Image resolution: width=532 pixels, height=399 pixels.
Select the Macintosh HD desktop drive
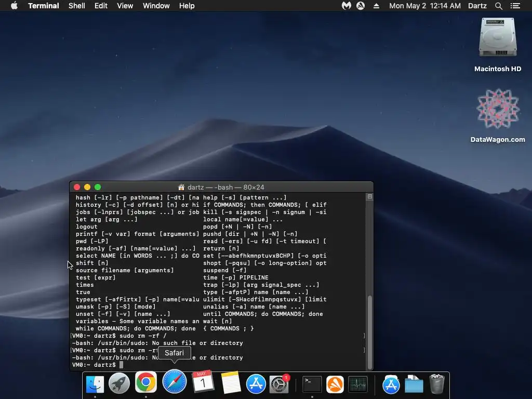coord(498,45)
